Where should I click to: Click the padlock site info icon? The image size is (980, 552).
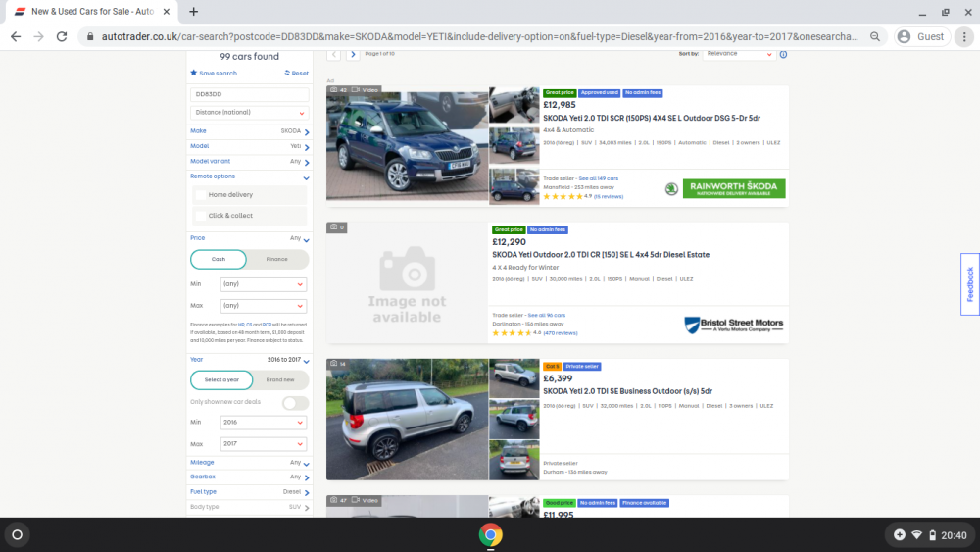[x=90, y=37]
